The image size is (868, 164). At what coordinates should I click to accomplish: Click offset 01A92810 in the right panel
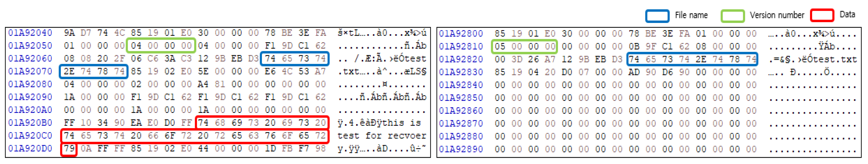461,46
